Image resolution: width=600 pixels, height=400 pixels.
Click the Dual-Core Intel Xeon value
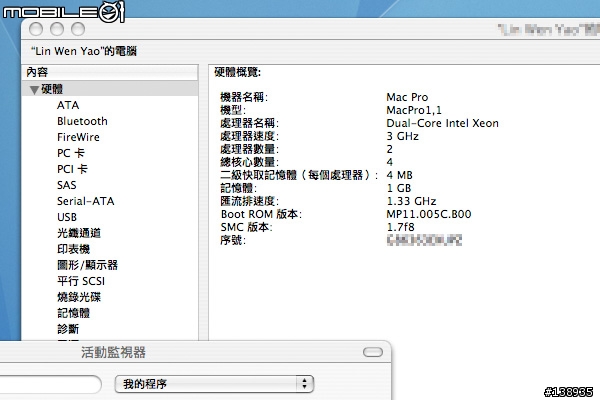442,123
